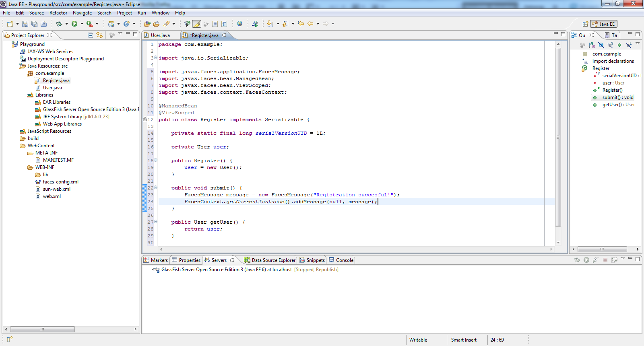
Task: Click the Publish to server icon
Action: click(614, 260)
